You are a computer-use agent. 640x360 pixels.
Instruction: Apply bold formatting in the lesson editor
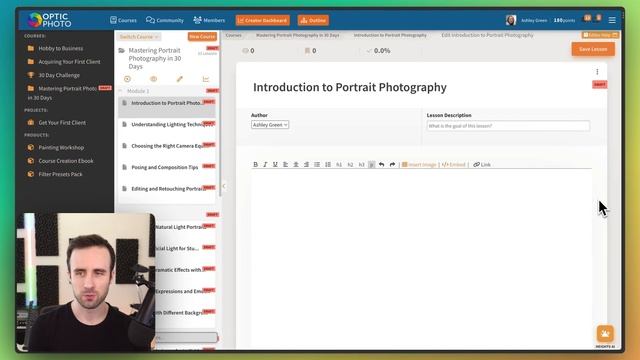coord(256,164)
